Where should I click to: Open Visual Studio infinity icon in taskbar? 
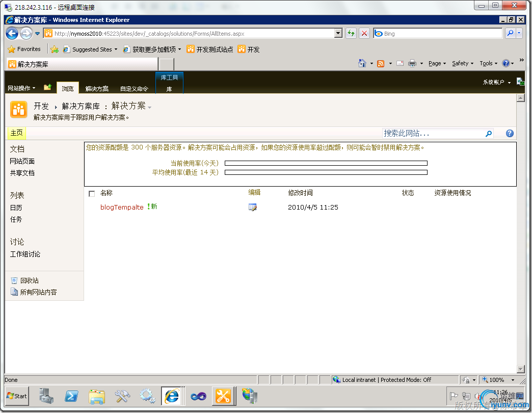click(x=199, y=396)
